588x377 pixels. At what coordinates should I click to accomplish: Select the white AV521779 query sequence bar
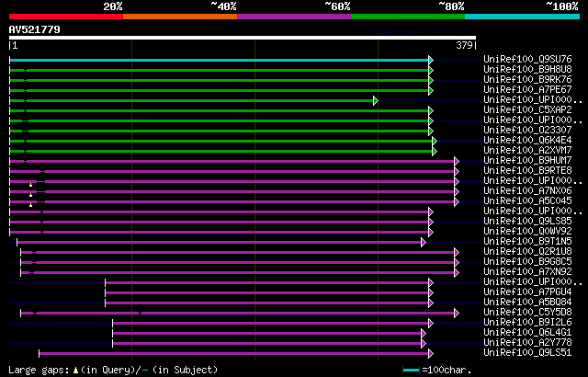pyautogui.click(x=243, y=38)
